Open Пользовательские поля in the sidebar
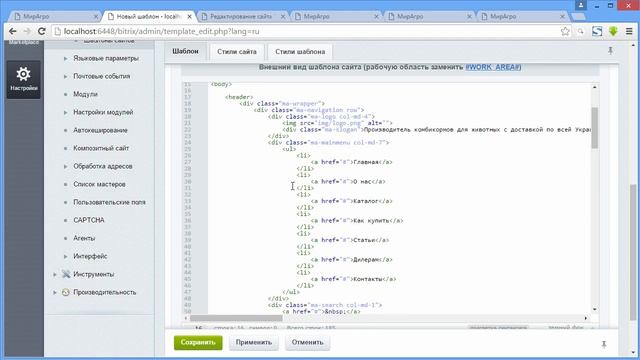The image size is (640, 360). [x=109, y=202]
